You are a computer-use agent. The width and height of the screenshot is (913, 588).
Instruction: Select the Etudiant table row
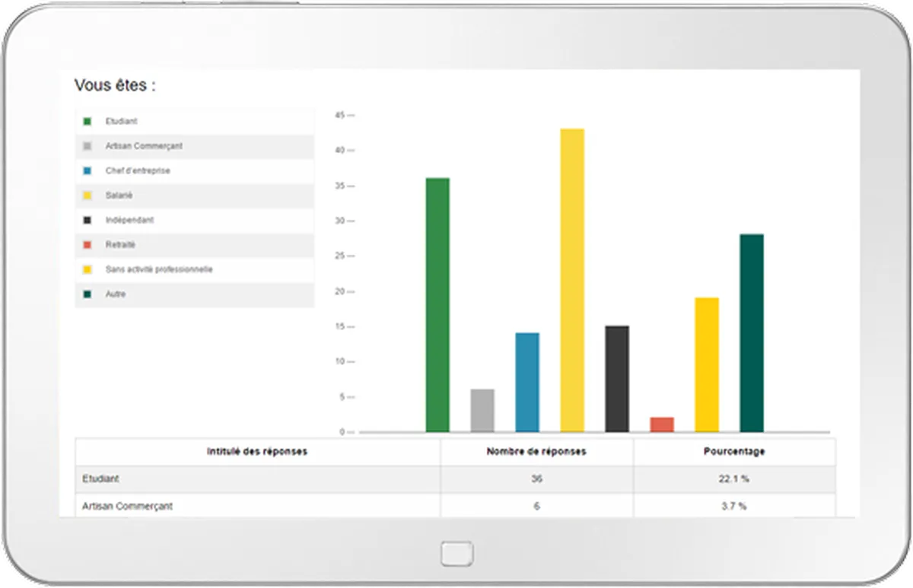click(455, 479)
